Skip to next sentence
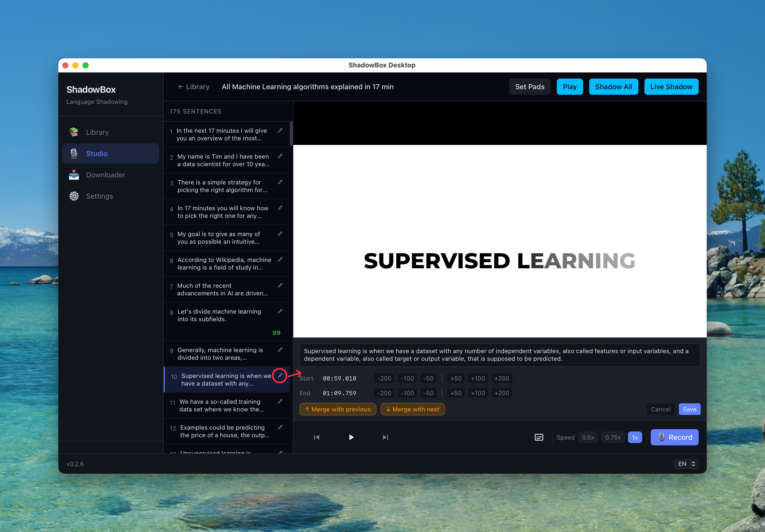The image size is (765, 532). pyautogui.click(x=386, y=438)
